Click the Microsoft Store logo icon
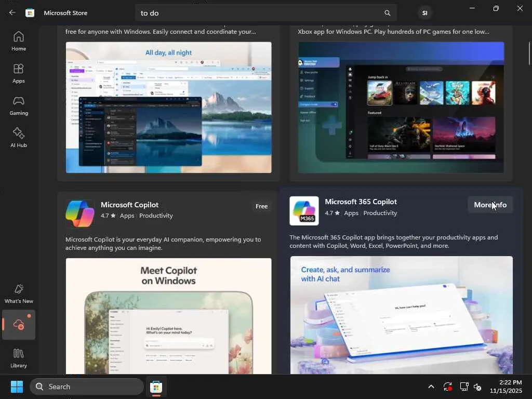Screen dimensions: 532x399 point(30,13)
